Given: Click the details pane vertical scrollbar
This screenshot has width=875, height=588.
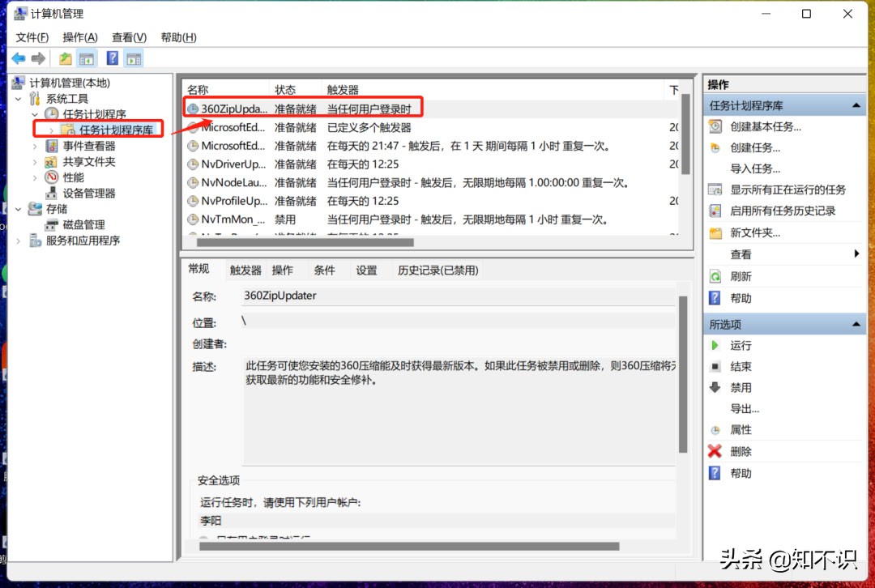Looking at the screenshot, I should coord(683,373).
